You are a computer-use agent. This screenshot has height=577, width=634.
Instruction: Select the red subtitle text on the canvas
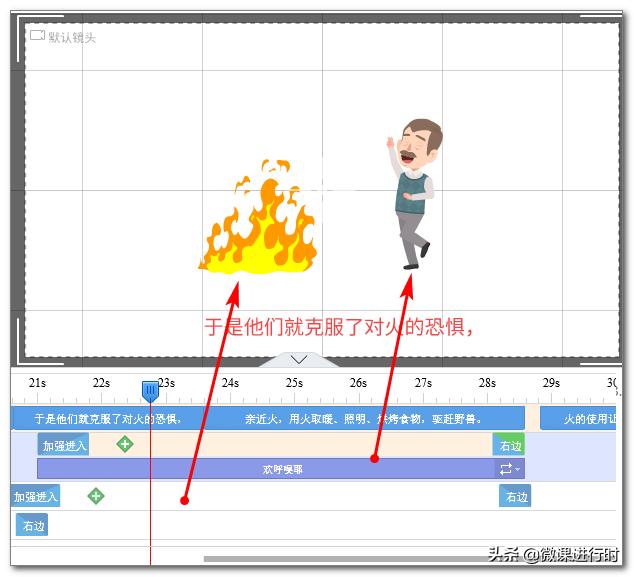point(339,327)
